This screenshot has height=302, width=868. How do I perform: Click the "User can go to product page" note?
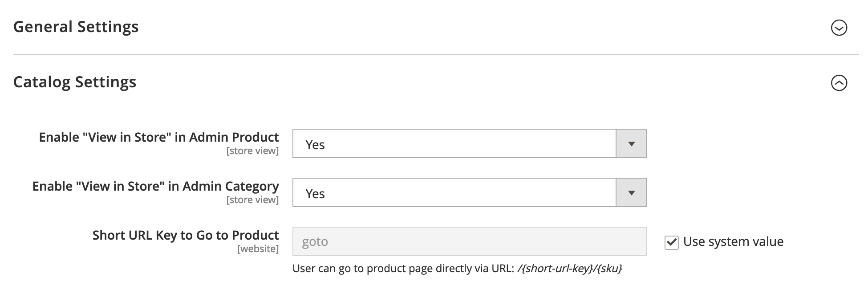(403, 269)
